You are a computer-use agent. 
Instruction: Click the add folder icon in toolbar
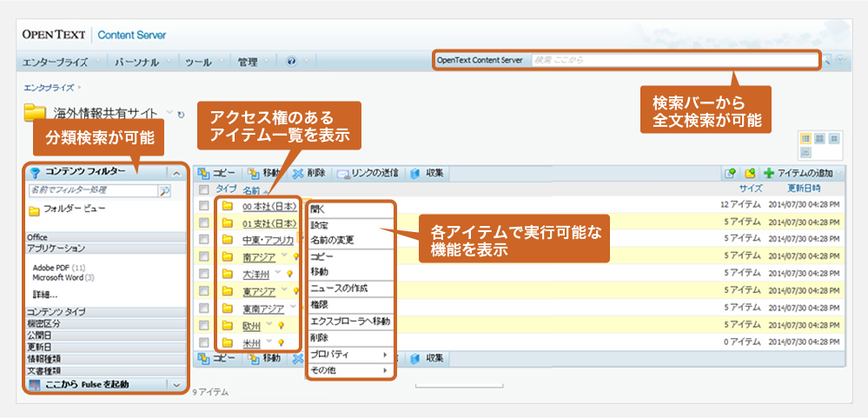coord(749,173)
